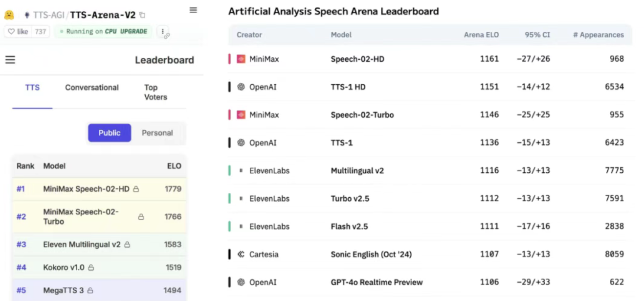Sort by the Arena ELO column header
Viewport: 644px width, 301px height.
[x=481, y=35]
